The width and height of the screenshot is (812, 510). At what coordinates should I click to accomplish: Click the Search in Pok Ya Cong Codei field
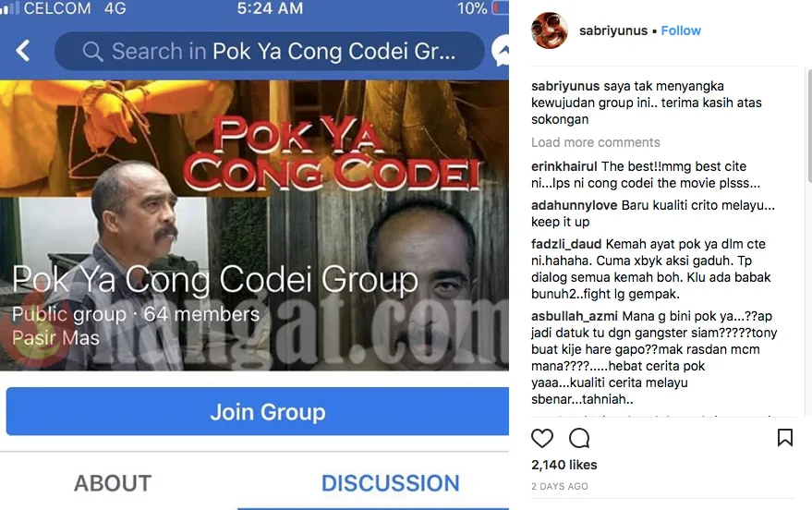click(270, 51)
